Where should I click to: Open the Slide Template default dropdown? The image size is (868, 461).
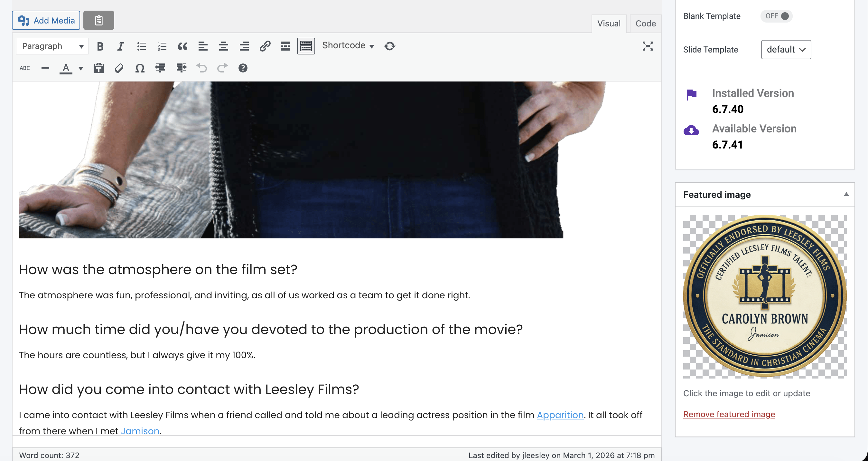785,50
